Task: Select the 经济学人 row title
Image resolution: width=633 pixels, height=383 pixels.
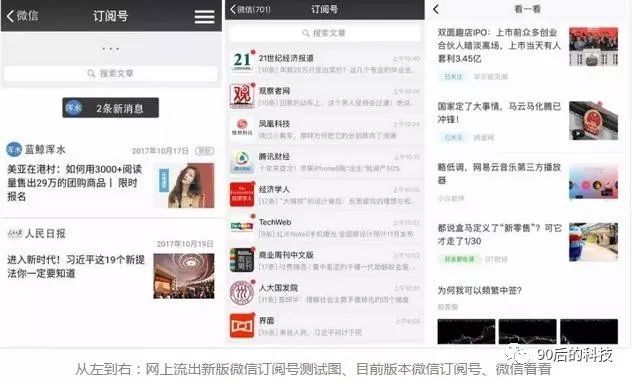Action: (x=274, y=189)
